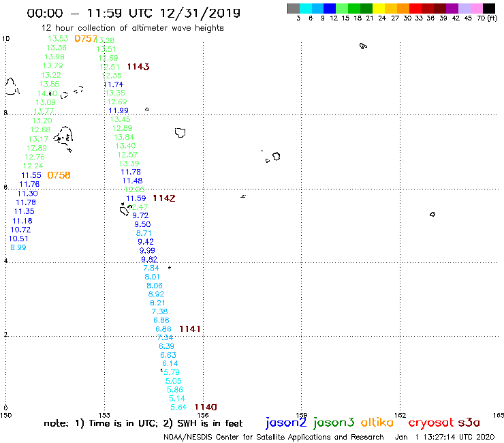Screen dimensions: 504x443
Task: Click the pink swatch in the color bar
Action: coord(476,8)
